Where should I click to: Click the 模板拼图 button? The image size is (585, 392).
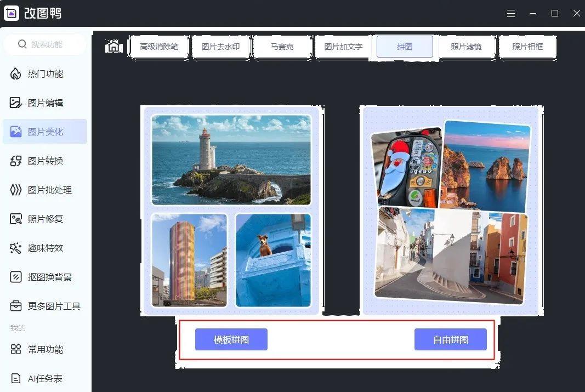pyautogui.click(x=231, y=340)
